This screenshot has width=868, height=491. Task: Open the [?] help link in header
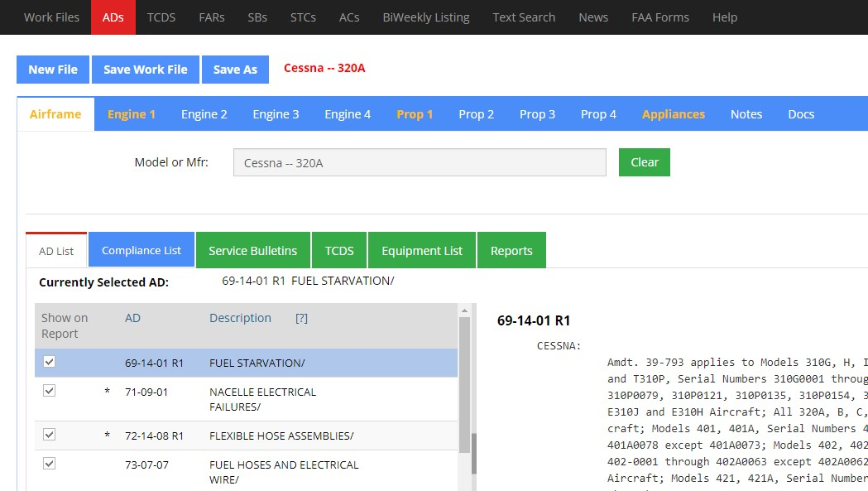[x=301, y=318]
